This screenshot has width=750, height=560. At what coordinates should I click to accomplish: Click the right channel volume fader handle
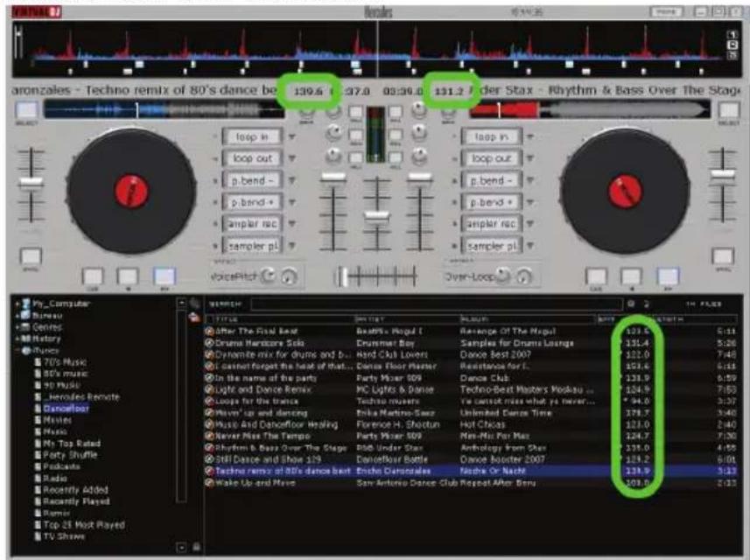click(420, 177)
